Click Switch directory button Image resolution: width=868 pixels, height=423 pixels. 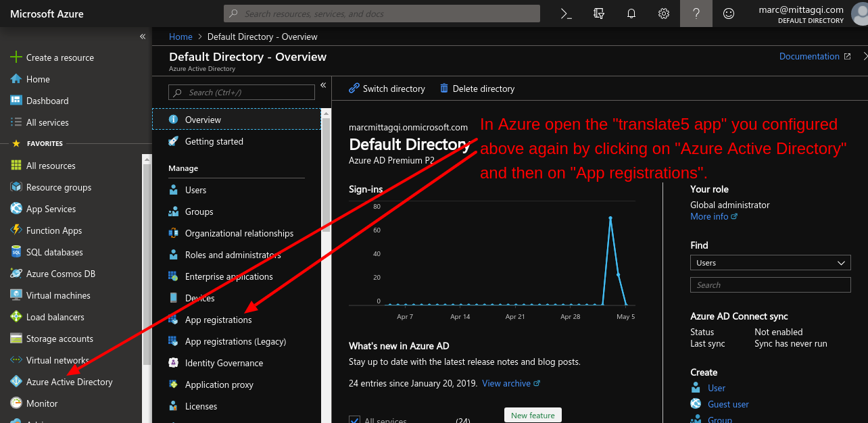[387, 89]
